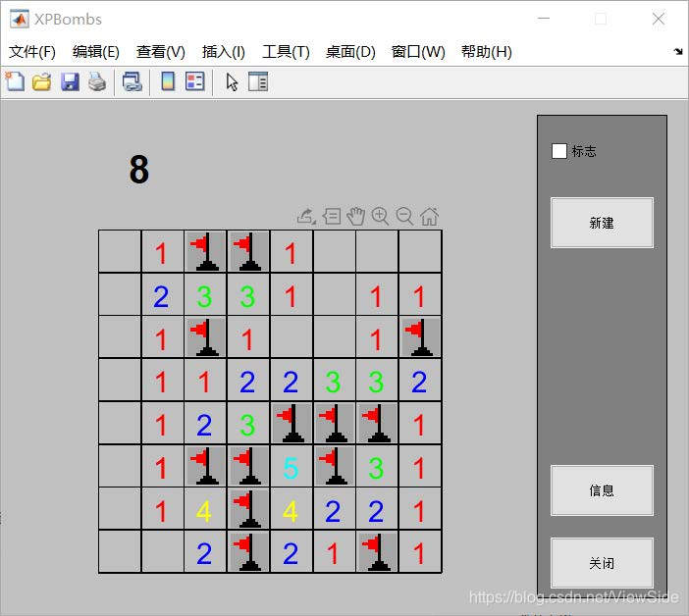Select the Edit Plot arrow tool
The height and width of the screenshot is (616, 689).
click(232, 82)
